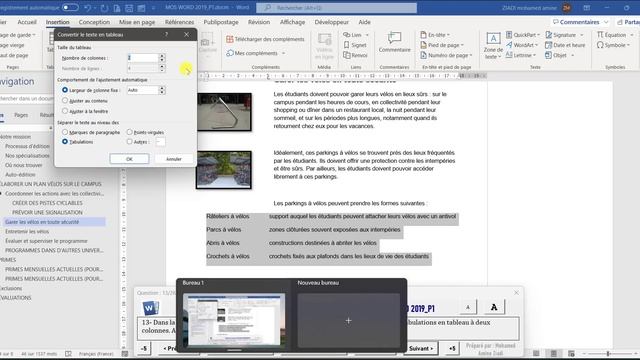Click the Lettrine drop cap icon
Image resolution: width=640 pixels, height=360 pixels.
tap(520, 55)
